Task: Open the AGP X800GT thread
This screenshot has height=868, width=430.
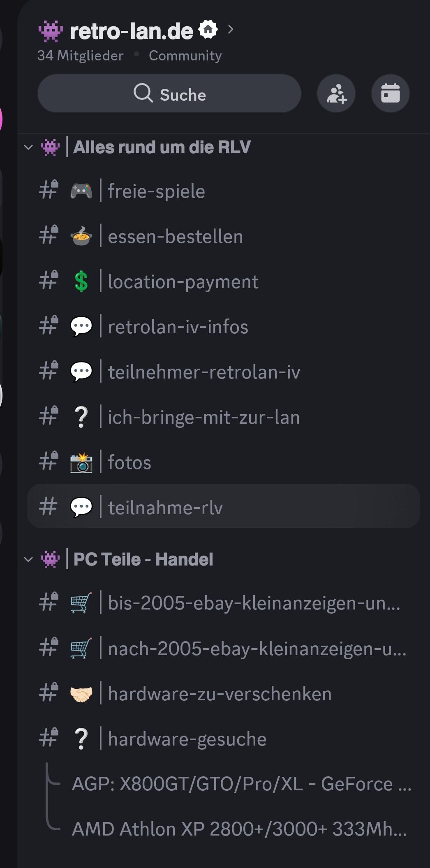Action: point(241,784)
